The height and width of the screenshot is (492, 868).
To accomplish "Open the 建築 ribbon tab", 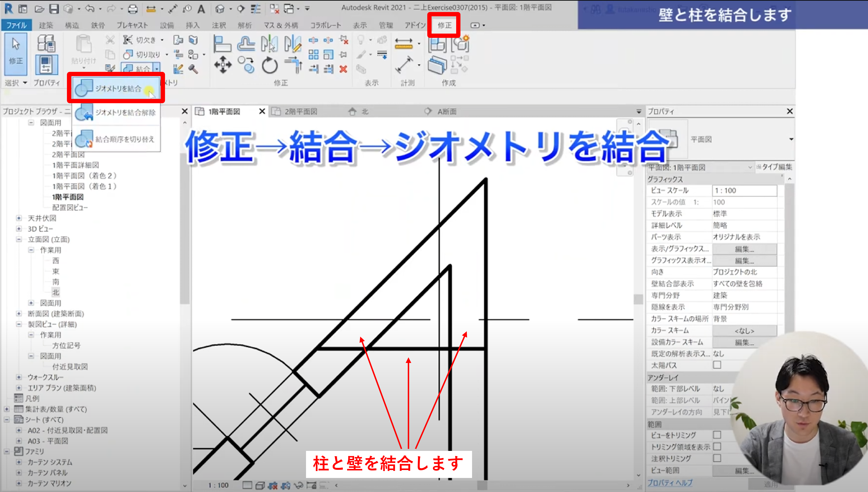I will pyautogui.click(x=46, y=25).
